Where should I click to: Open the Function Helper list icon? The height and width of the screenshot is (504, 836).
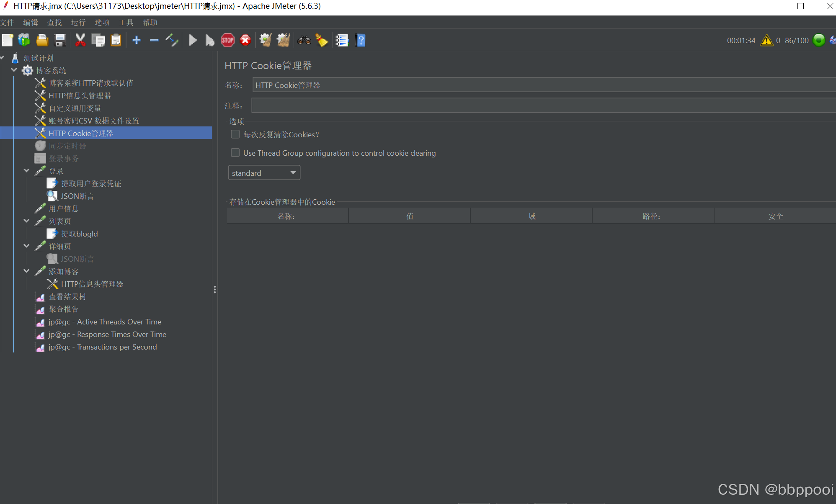click(342, 40)
